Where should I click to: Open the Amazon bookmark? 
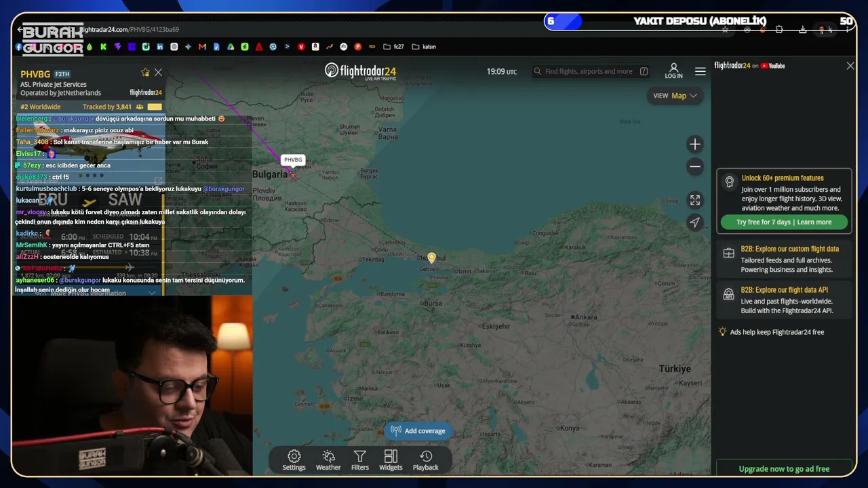[315, 47]
